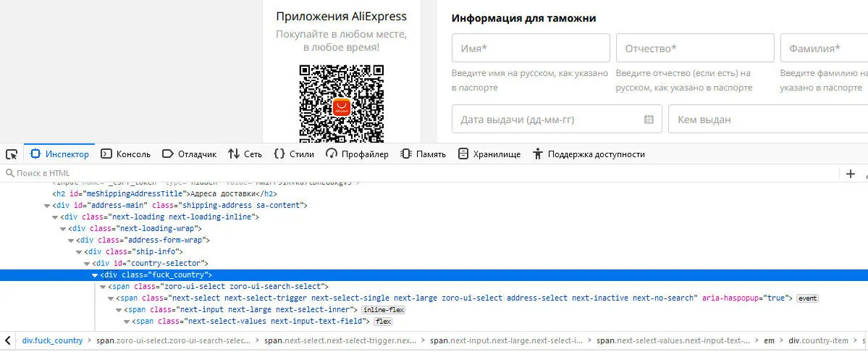This screenshot has height=352, width=868.
Task: Select the em breadcrumb
Action: coord(770,340)
